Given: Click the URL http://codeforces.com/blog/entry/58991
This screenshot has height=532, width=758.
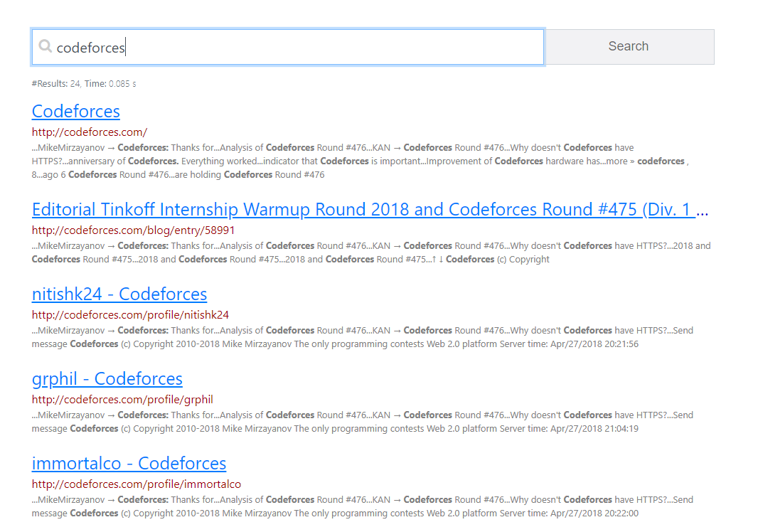Looking at the screenshot, I should click(x=134, y=230).
